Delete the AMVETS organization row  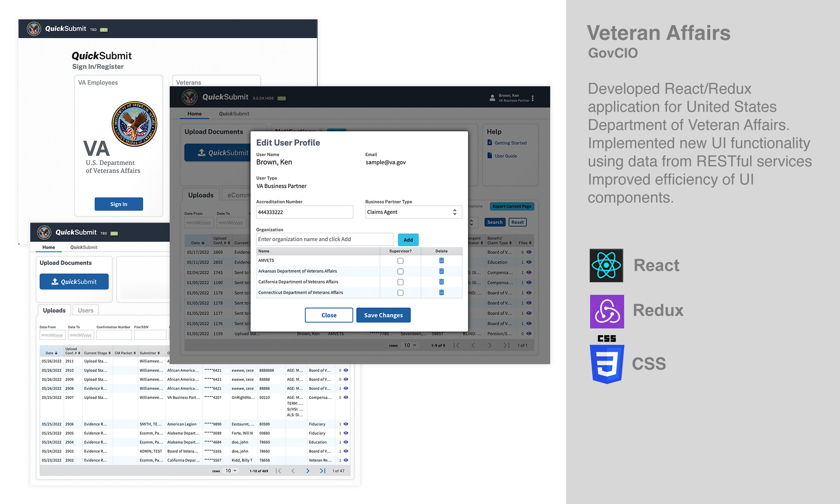coord(441,260)
